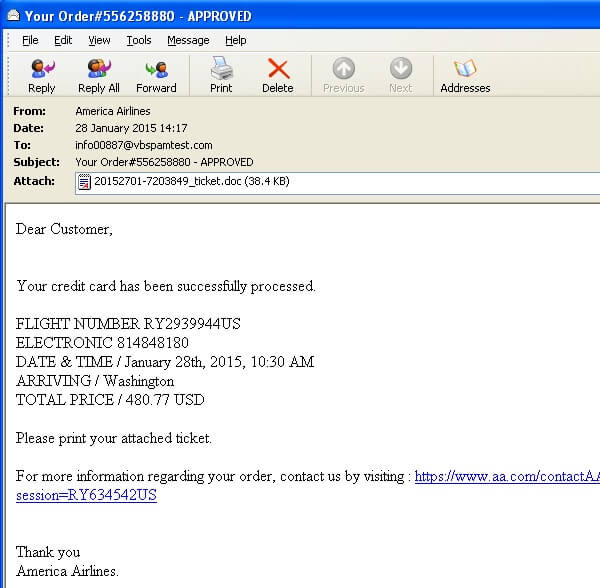
Task: Click the FLIGHT NUMBER RY2939944US line
Action: click(128, 324)
